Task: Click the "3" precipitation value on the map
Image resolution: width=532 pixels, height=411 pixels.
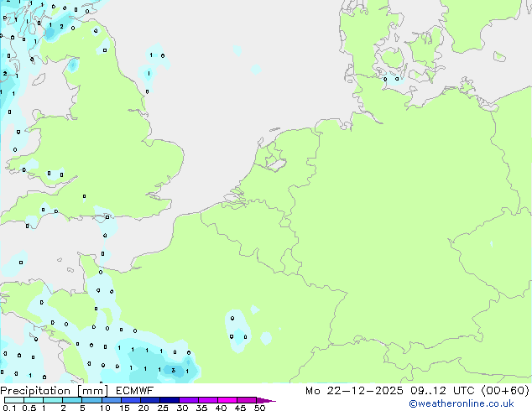Action: click(174, 370)
